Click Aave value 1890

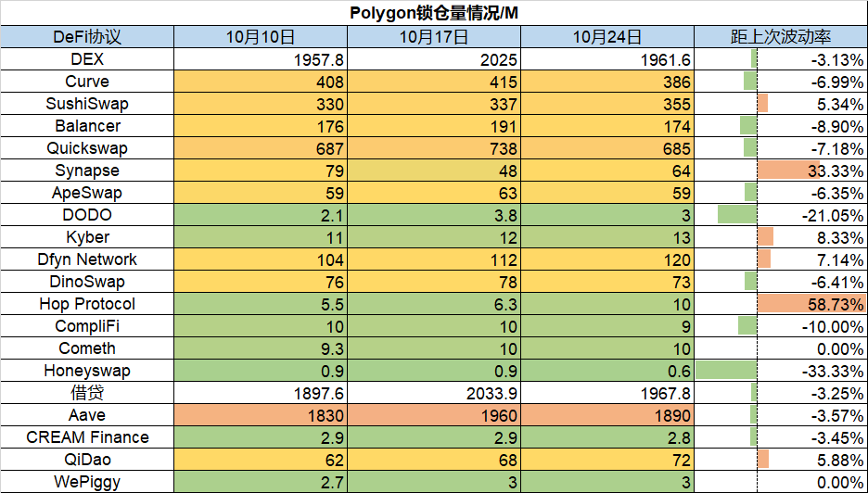[607, 415]
